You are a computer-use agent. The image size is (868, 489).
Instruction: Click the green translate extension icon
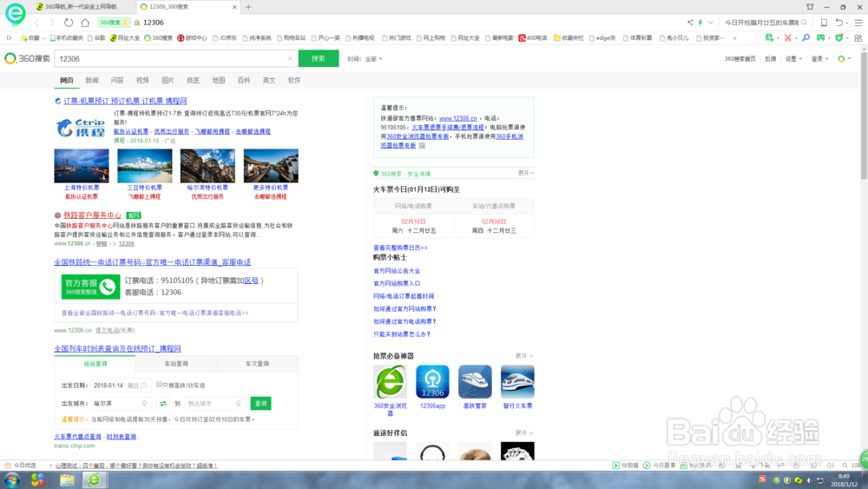pos(769,38)
